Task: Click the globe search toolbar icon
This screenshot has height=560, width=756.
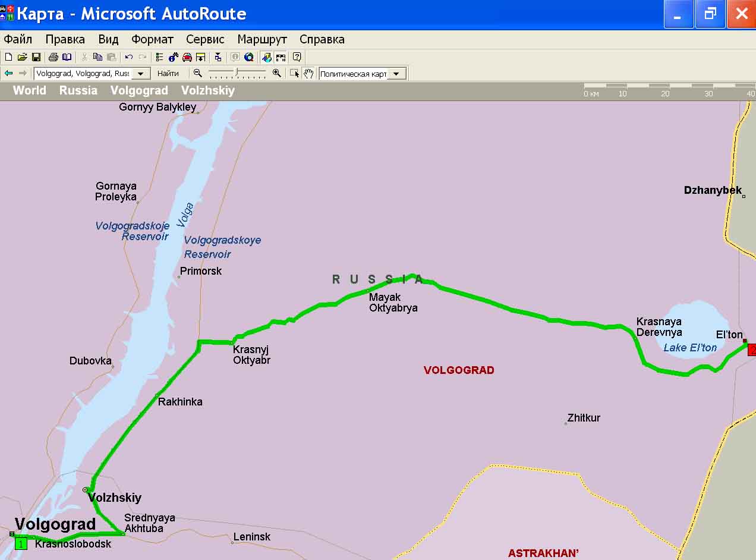Action: (249, 57)
